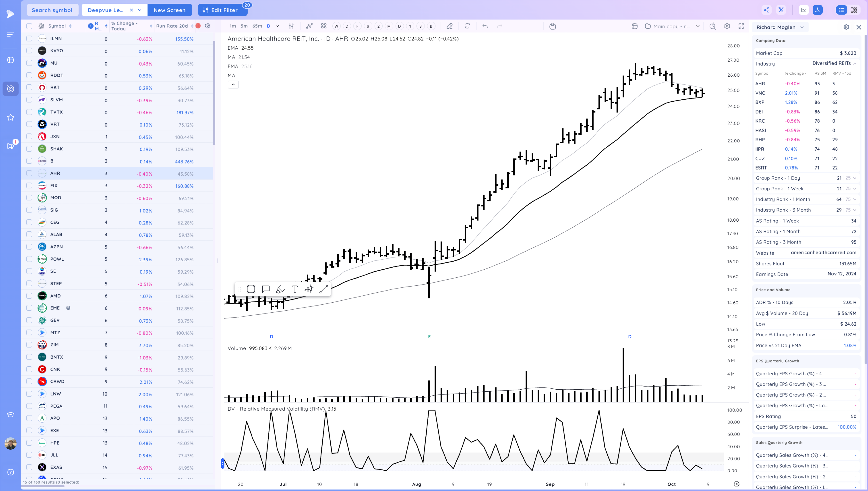Select the trend line drawing tool

pos(323,289)
